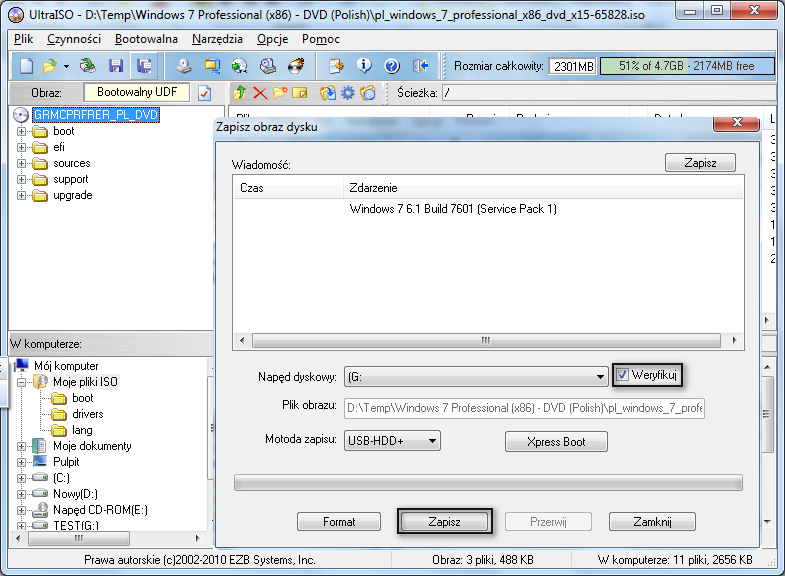Viewport: 785px width, 576px height.
Task: Open the Narzędzia menu
Action: [217, 39]
